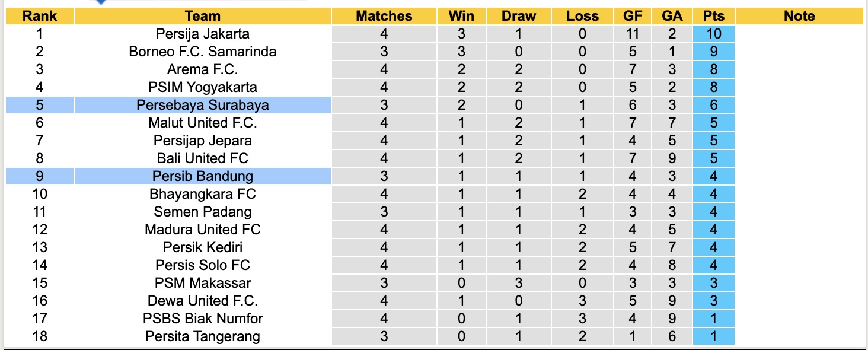868x350 pixels.
Task: Click the Rank column header
Action: pyautogui.click(x=40, y=16)
